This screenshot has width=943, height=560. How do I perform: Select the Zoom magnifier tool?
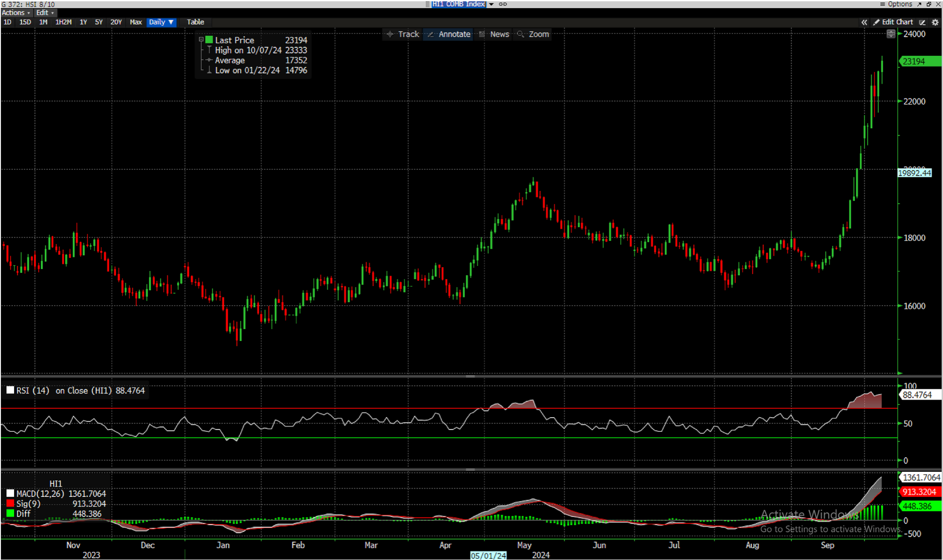click(x=533, y=34)
